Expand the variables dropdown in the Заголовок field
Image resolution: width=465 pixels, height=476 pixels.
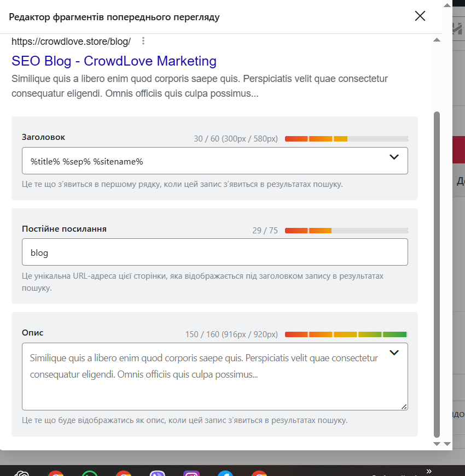pos(394,157)
